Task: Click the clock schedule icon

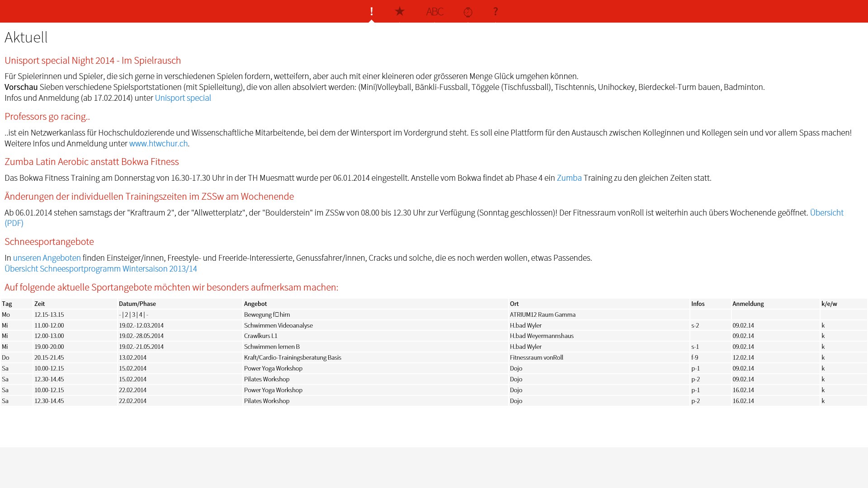Action: (468, 12)
